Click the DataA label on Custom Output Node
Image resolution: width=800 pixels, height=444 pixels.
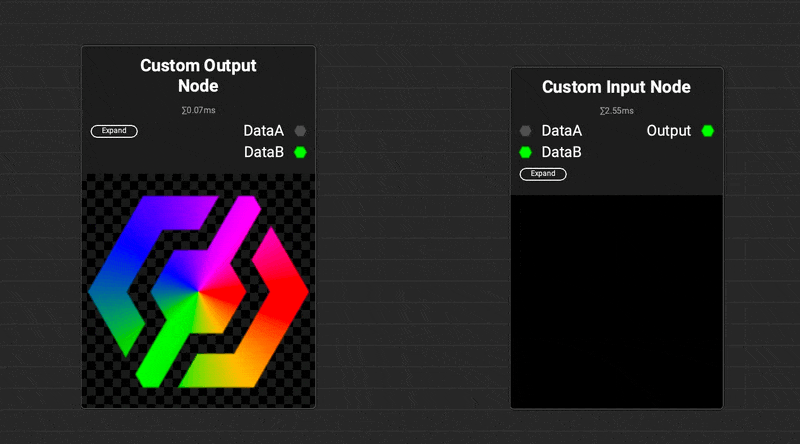pos(264,131)
